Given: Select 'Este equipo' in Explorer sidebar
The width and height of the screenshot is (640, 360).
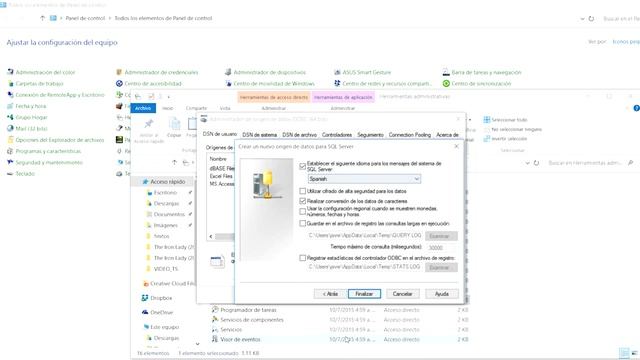Looking at the screenshot, I should (164, 327).
